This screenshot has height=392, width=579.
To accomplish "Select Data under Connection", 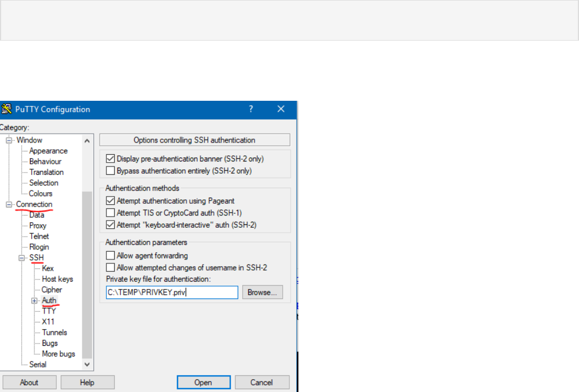I will [x=37, y=215].
